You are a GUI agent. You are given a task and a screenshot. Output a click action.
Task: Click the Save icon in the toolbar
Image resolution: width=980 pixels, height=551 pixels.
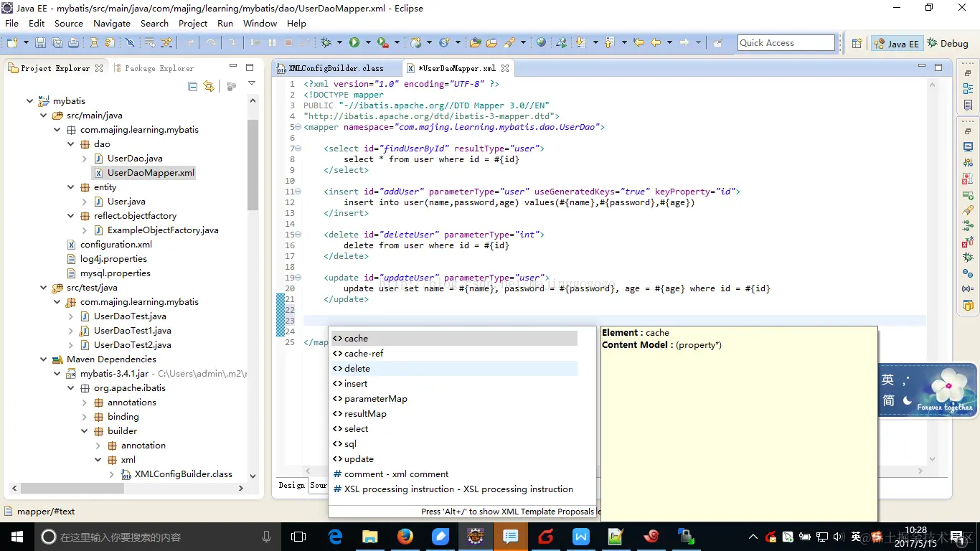pos(40,43)
